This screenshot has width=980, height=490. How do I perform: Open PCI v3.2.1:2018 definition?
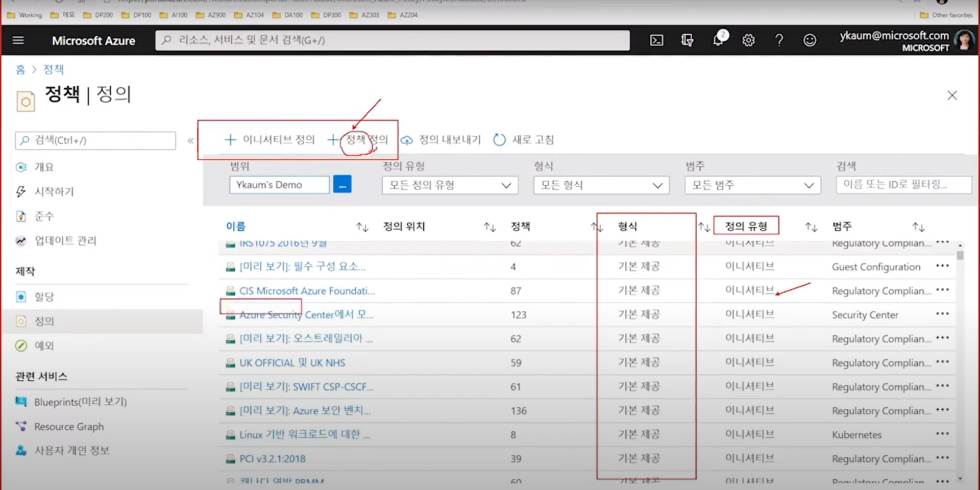(272, 459)
